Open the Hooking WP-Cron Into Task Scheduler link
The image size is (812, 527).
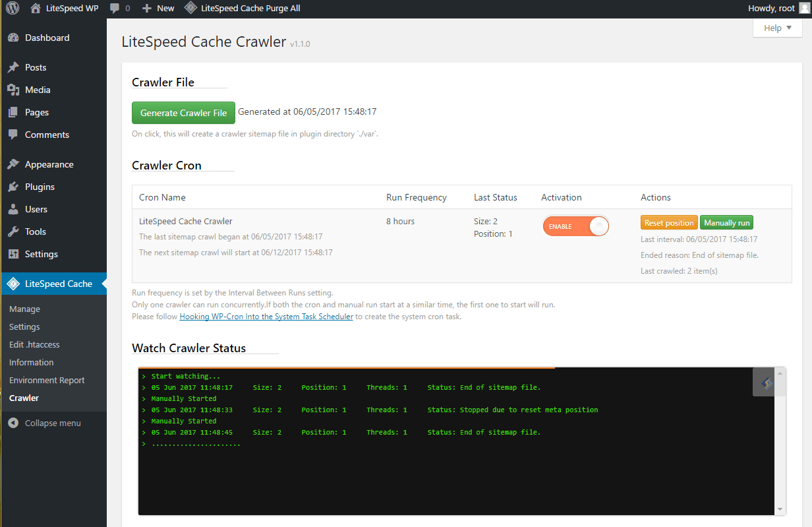click(266, 316)
